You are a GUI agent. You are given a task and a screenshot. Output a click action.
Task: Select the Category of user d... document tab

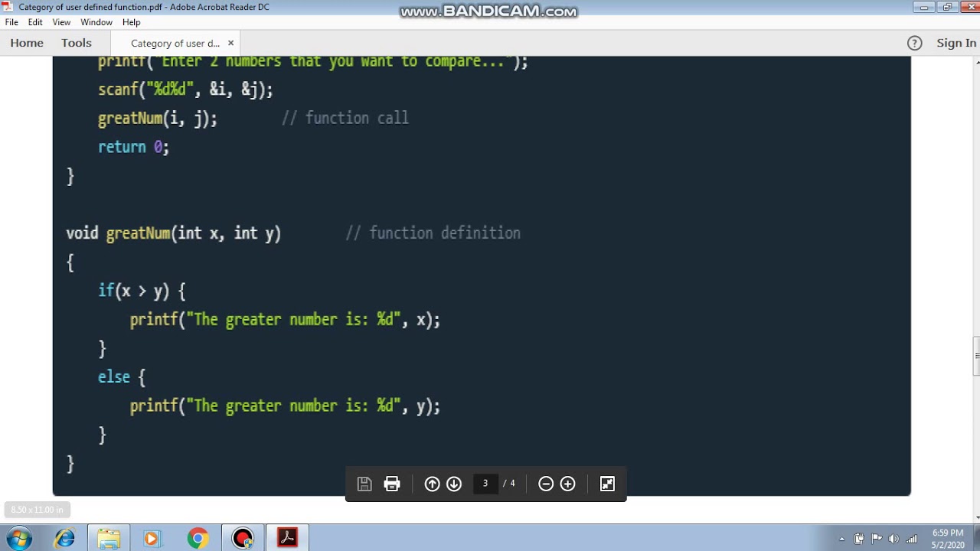point(175,43)
